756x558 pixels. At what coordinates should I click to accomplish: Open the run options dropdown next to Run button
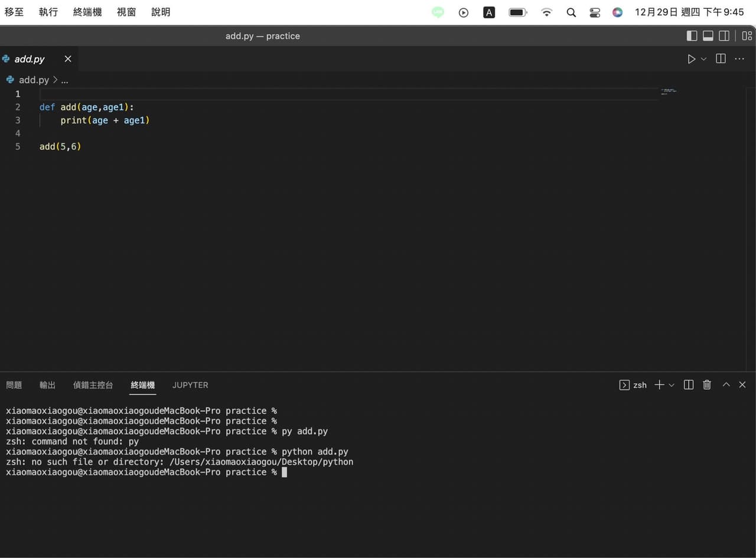click(703, 59)
